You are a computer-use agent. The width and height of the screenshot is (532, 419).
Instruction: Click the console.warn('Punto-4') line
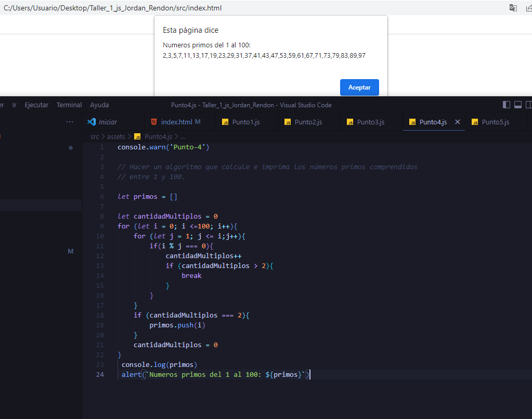pyautogui.click(x=163, y=147)
